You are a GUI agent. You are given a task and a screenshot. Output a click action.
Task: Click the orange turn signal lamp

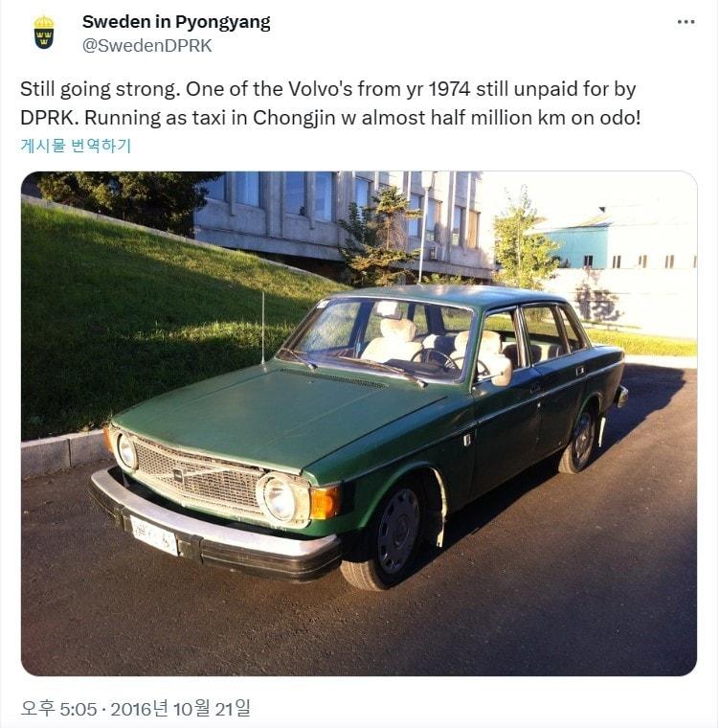click(x=325, y=502)
